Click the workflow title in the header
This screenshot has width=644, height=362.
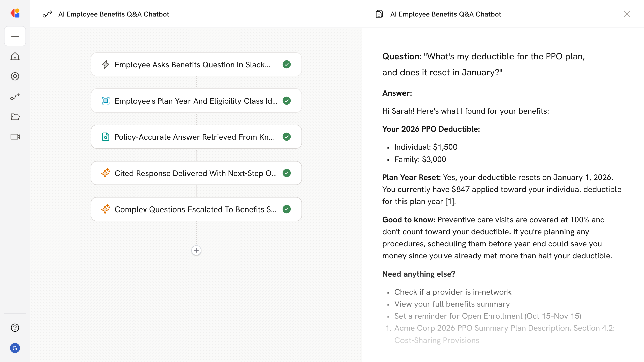pos(114,14)
